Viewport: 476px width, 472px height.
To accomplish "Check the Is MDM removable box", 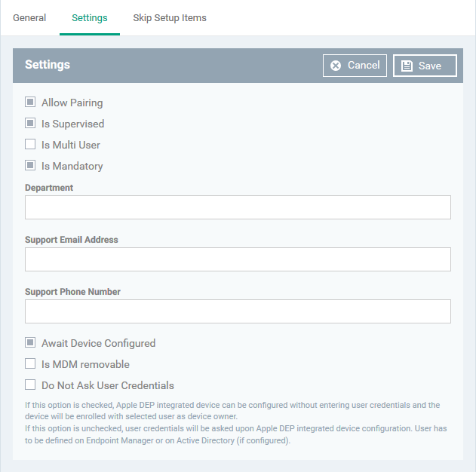I will coord(30,363).
